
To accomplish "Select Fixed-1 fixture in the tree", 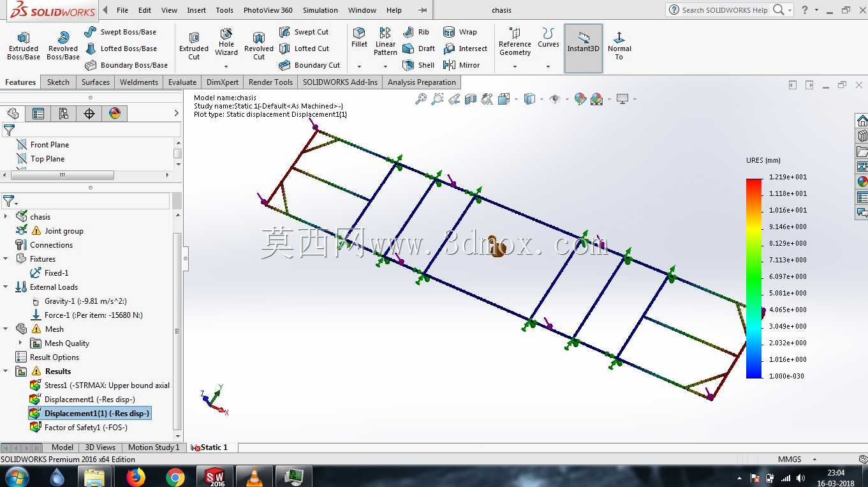I will (x=50, y=273).
